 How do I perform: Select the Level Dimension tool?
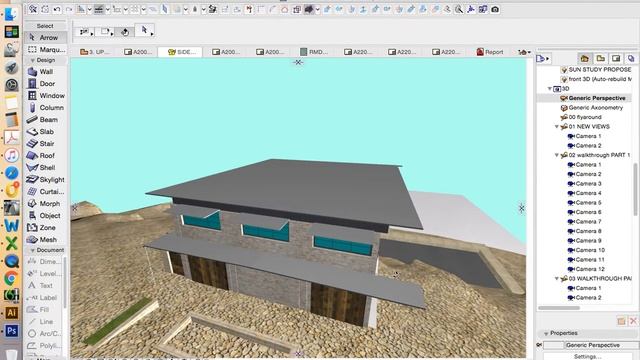[43, 273]
